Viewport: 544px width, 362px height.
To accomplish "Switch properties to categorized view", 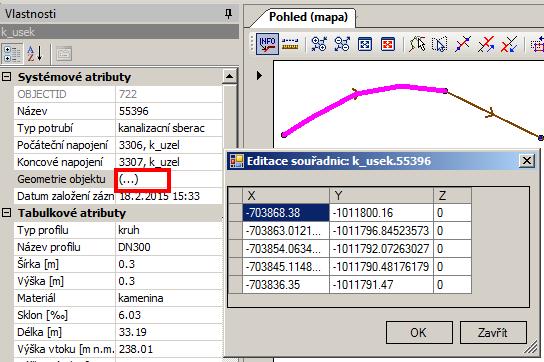I will point(12,54).
